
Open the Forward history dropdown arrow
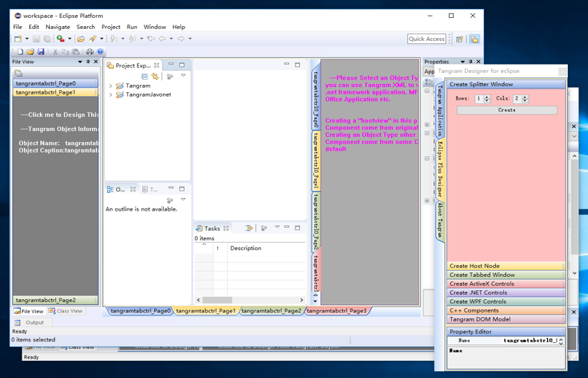click(190, 39)
